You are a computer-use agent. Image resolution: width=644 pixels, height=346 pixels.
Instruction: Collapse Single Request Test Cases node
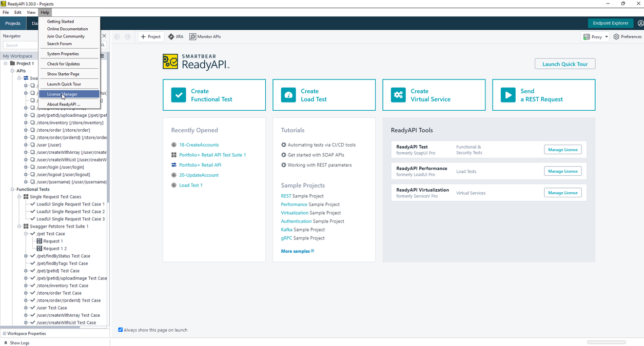(19, 197)
